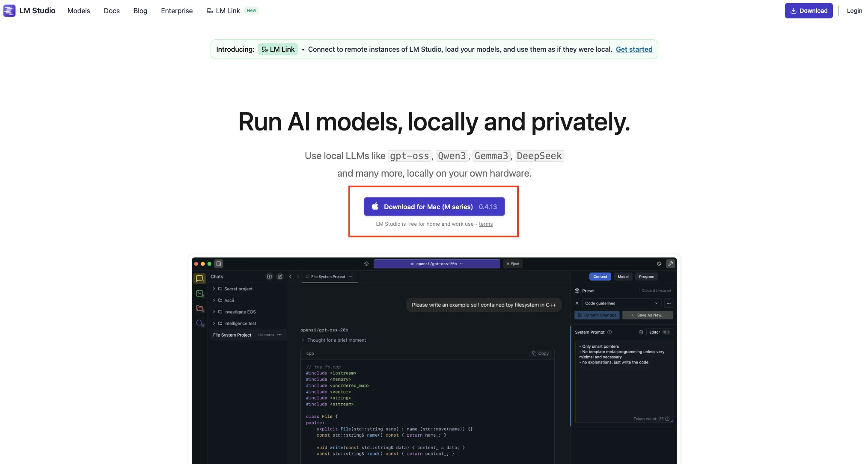
Task: Switch to the Program tab
Action: point(646,277)
